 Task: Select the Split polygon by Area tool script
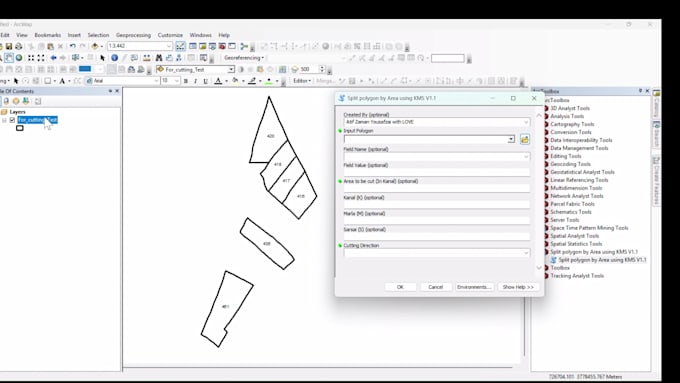click(602, 260)
